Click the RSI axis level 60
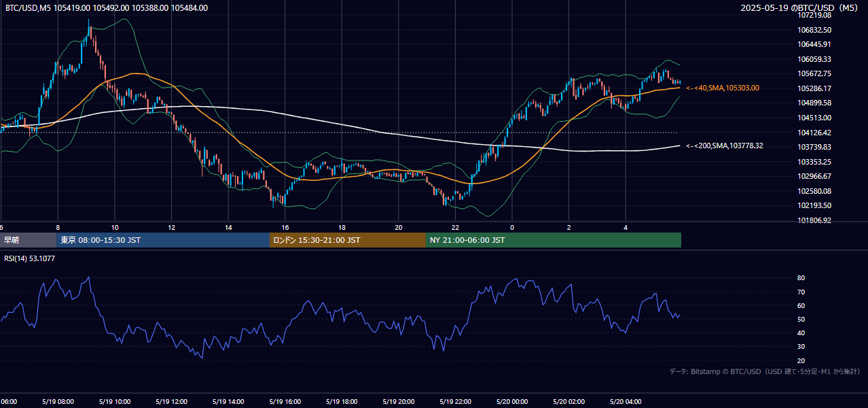Screen dimensions: 868x408 801,305
